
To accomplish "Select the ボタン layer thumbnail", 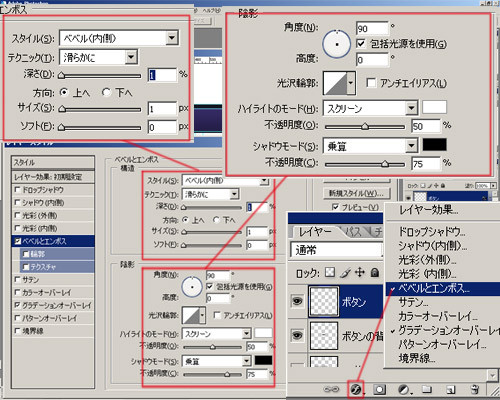I will [323, 301].
